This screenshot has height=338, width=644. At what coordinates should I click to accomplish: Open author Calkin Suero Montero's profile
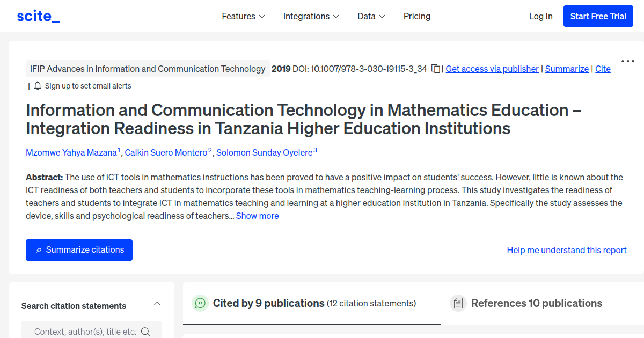166,152
